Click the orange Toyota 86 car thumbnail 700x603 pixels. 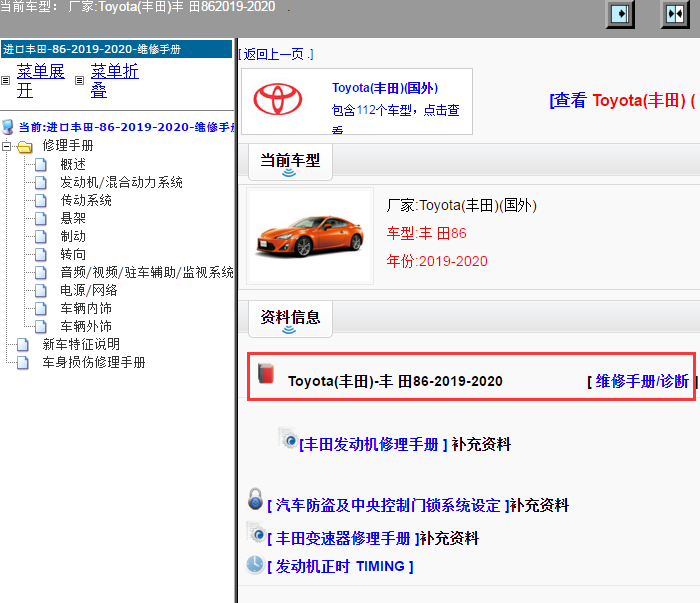coord(310,236)
